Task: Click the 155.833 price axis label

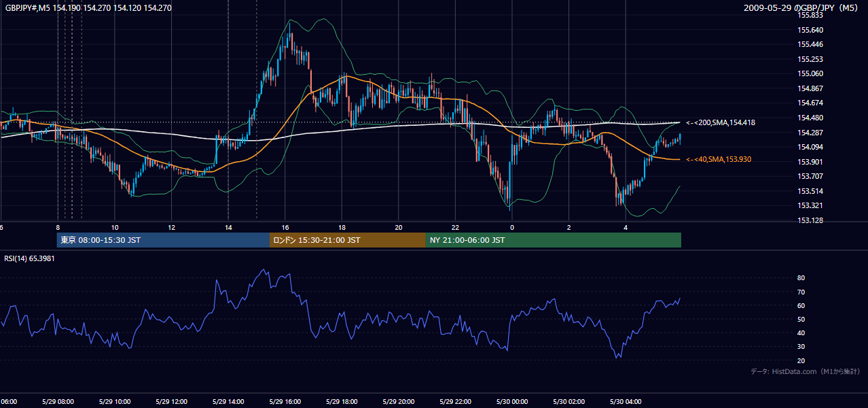Action: (810, 15)
